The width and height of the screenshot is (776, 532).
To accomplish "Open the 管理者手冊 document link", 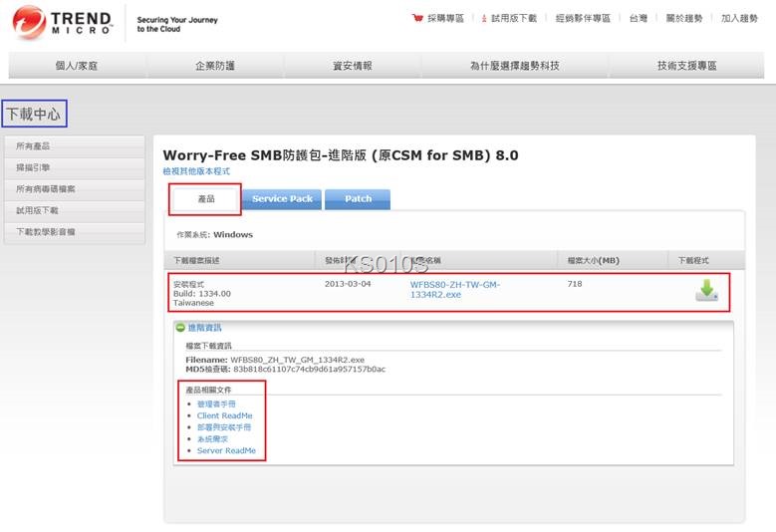I will (216, 403).
